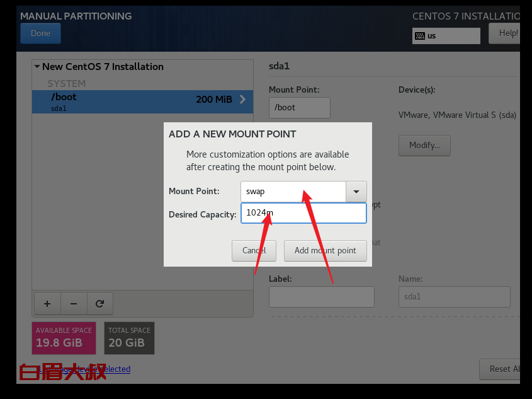The image size is (532, 399).
Task: Click Cancel in the mount point dialog
Action: coord(254,251)
